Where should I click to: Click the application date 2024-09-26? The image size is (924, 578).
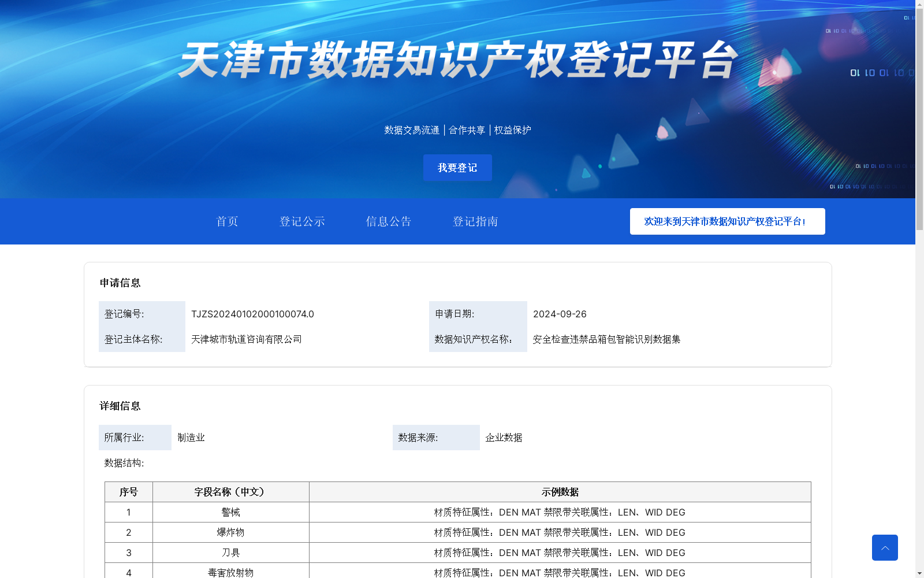click(x=560, y=314)
